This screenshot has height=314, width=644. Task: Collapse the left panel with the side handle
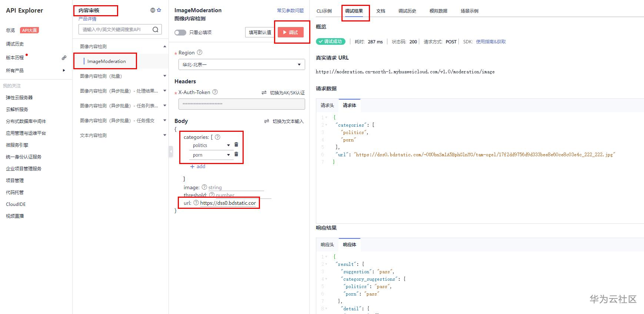click(171, 151)
